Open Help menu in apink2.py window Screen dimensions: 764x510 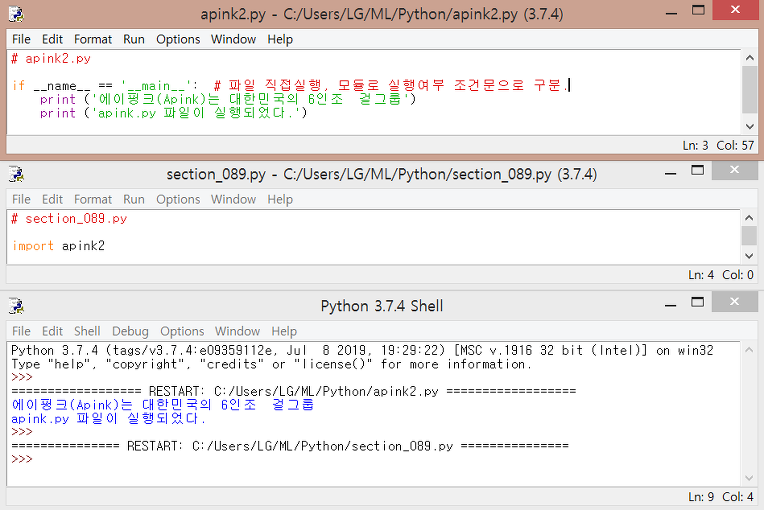tap(280, 39)
